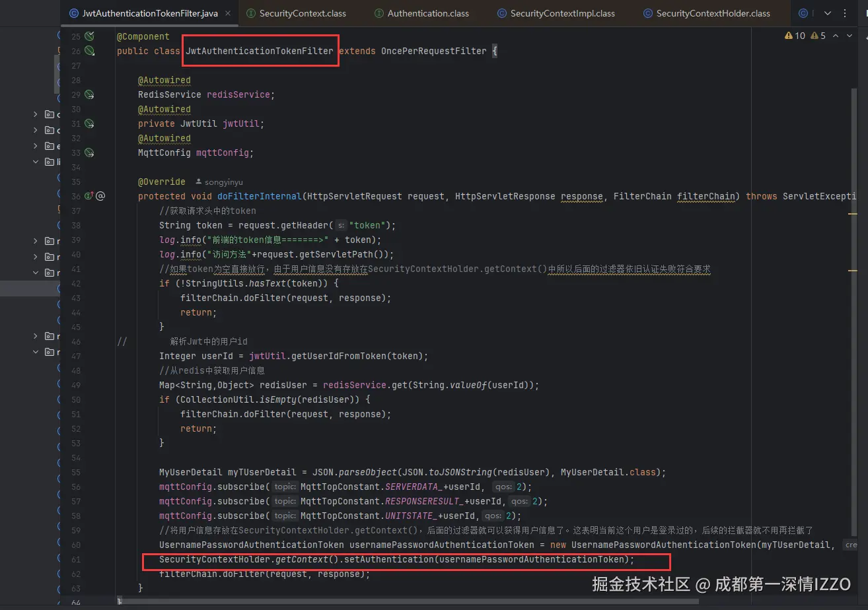
Task: Click the 'qos:' inlay hint on the UNITSTATE_ line
Action: click(x=493, y=516)
